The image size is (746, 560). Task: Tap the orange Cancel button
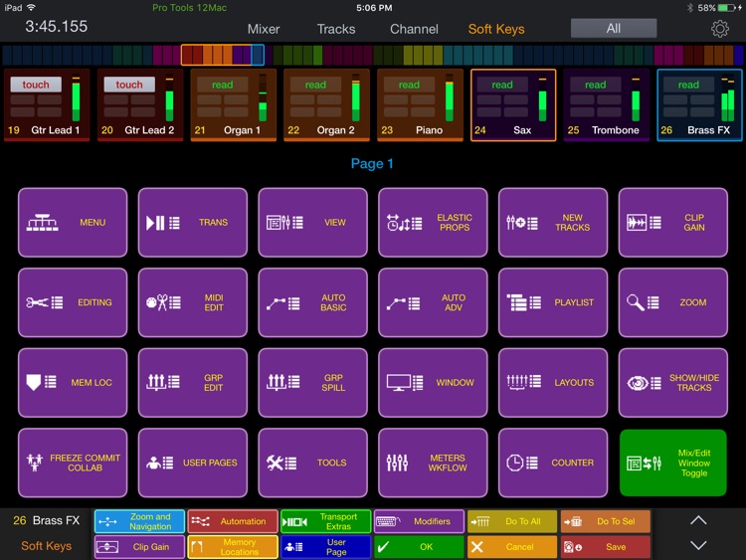pyautogui.click(x=512, y=547)
